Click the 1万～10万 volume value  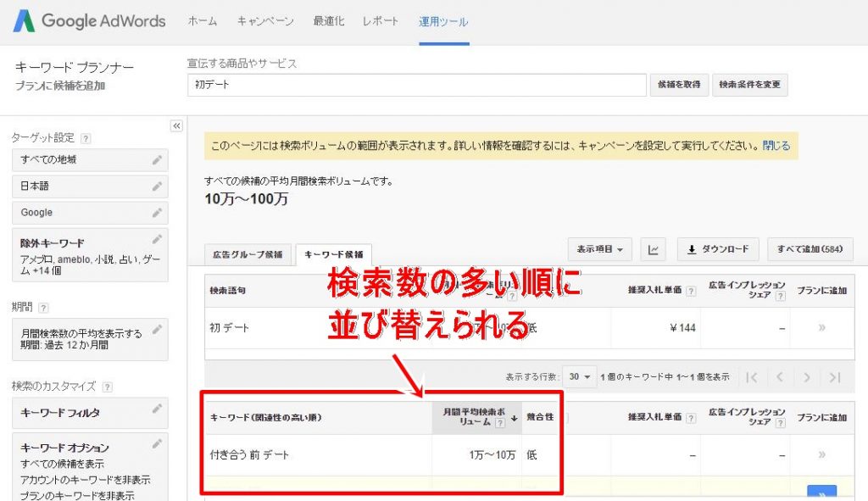pos(492,455)
